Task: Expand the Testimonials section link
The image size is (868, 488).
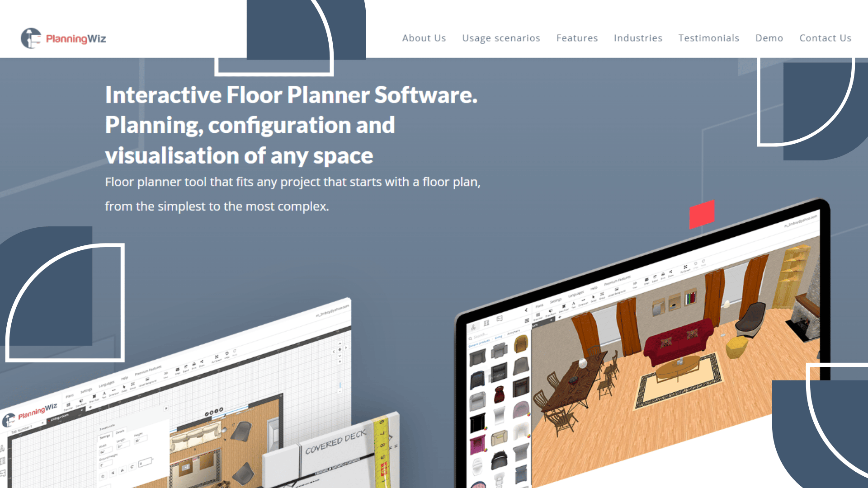Action: pyautogui.click(x=708, y=38)
